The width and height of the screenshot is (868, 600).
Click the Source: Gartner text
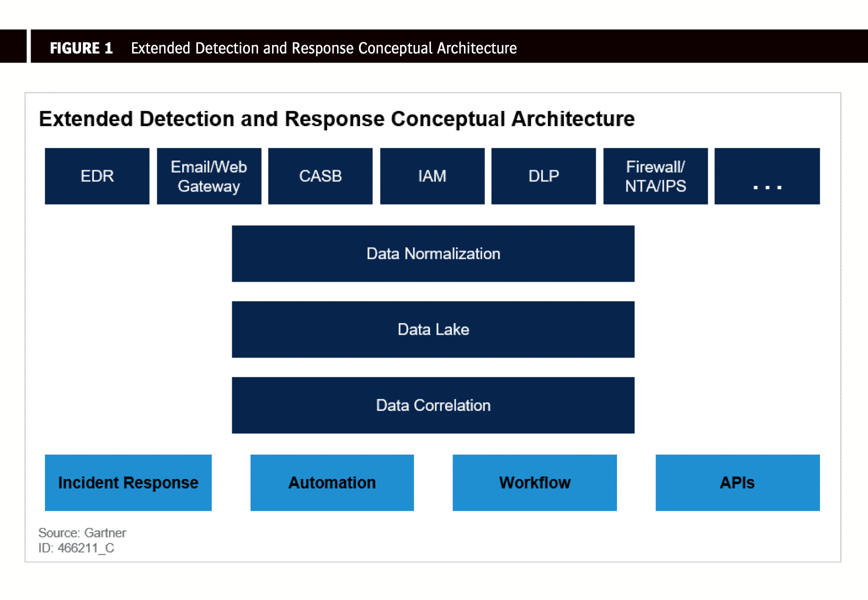(x=82, y=532)
